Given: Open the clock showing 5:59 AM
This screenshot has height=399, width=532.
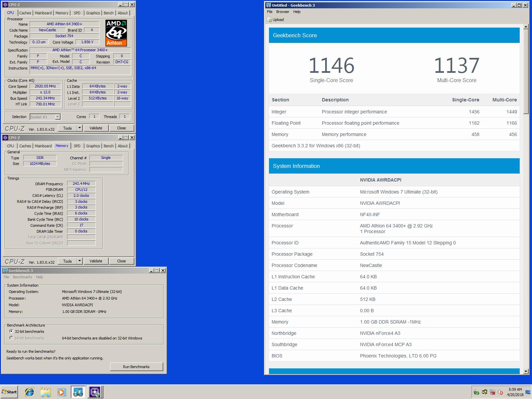Looking at the screenshot, I should tap(515, 392).
